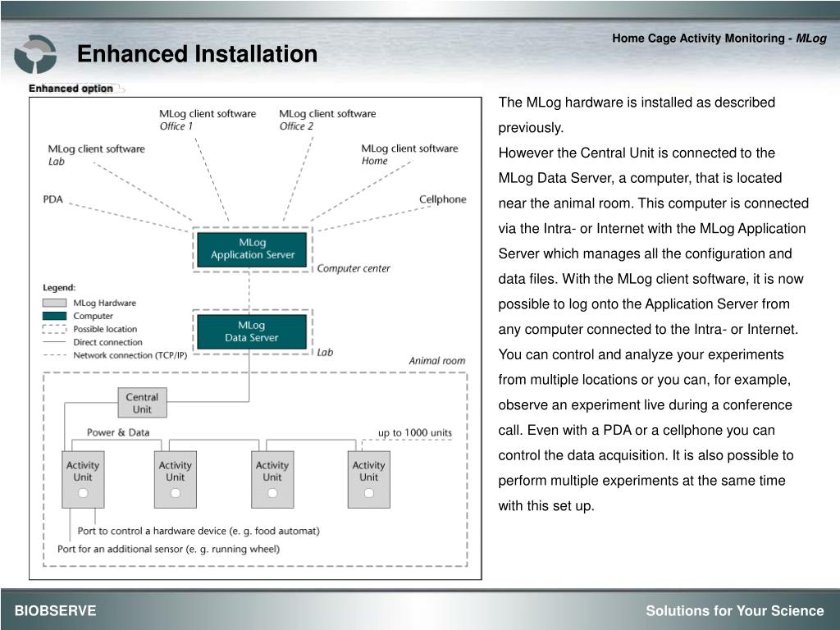Click the dashed Possible location legend swatch

(55, 329)
